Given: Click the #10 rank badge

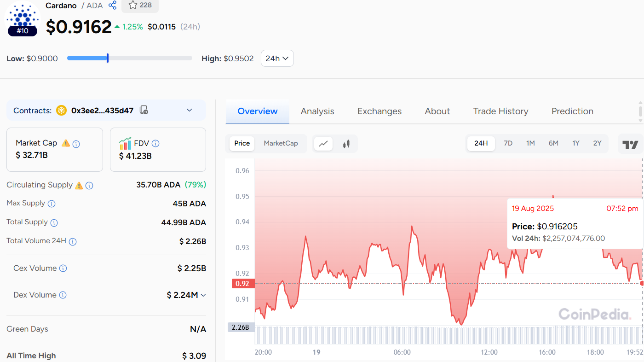Looking at the screenshot, I should pos(23,31).
